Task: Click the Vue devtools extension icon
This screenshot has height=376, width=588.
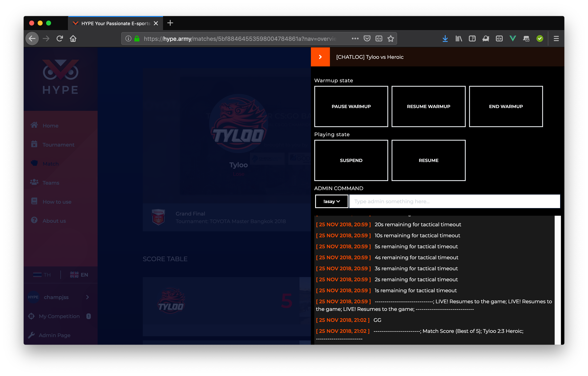Action: tap(513, 39)
